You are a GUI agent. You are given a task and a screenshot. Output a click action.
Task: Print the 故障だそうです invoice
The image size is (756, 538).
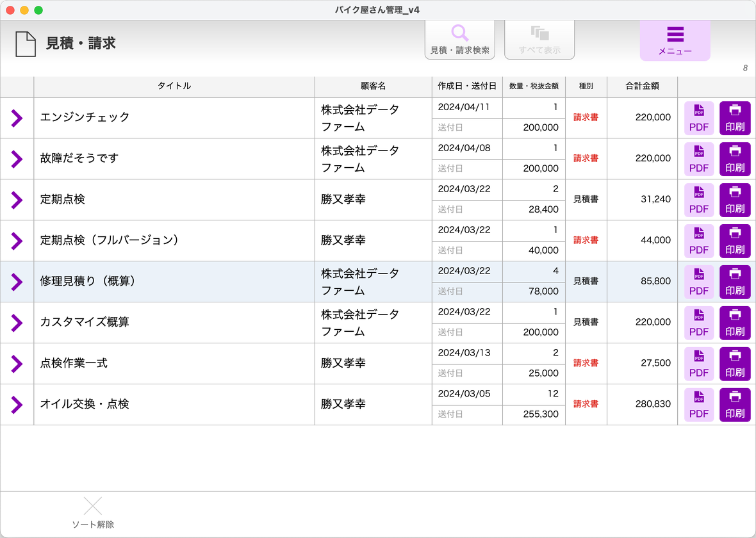[734, 159]
